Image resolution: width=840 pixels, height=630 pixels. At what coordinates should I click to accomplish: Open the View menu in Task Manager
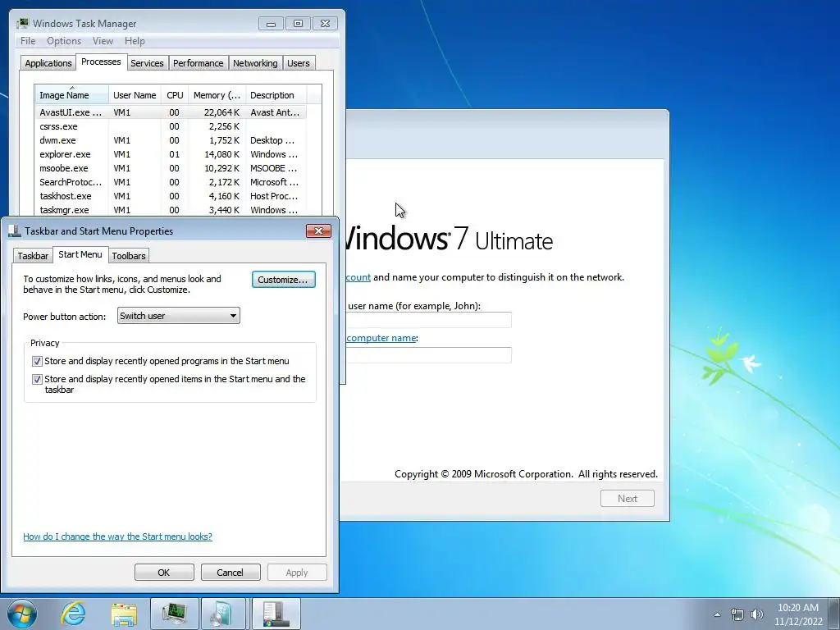pyautogui.click(x=103, y=41)
